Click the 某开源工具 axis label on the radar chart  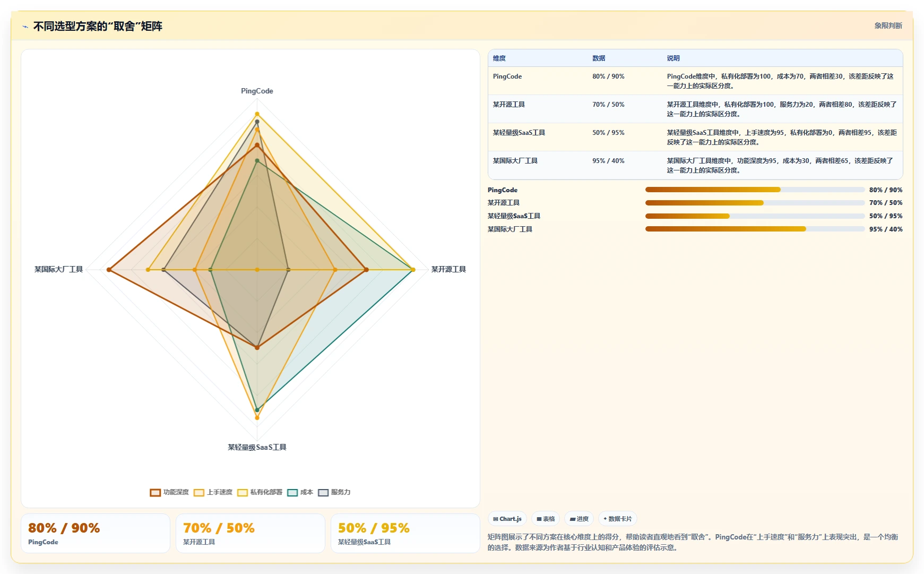click(x=448, y=269)
